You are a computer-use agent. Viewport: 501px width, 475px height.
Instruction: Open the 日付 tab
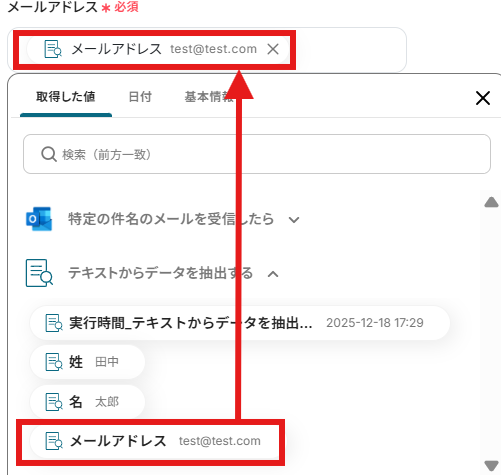140,97
